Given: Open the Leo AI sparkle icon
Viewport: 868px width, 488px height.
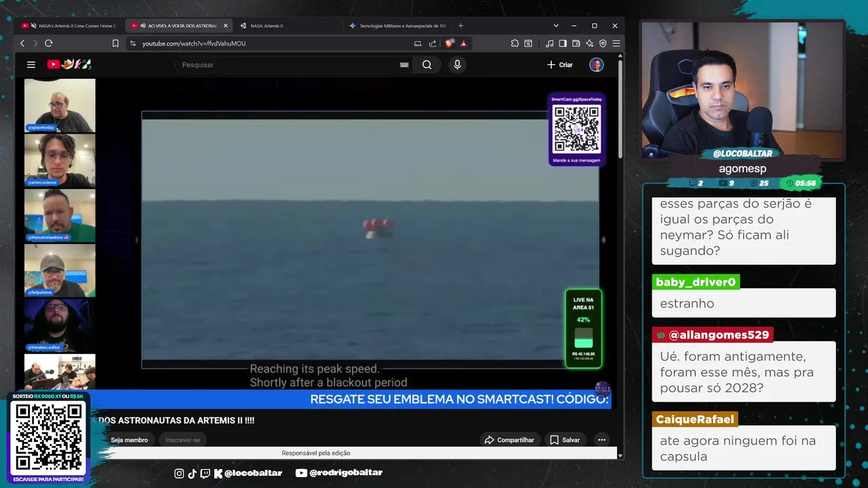Looking at the screenshot, I should 589,43.
